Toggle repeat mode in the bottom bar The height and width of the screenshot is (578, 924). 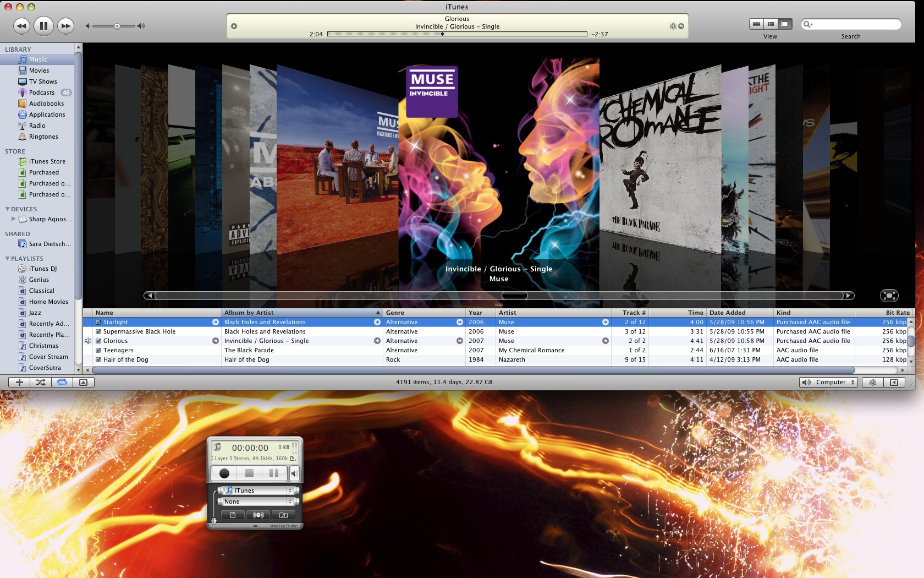(62, 382)
